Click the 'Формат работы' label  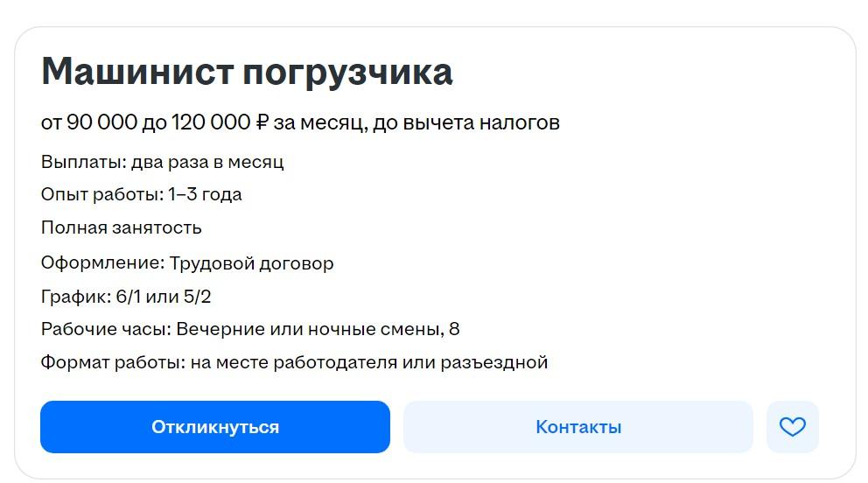click(112, 362)
